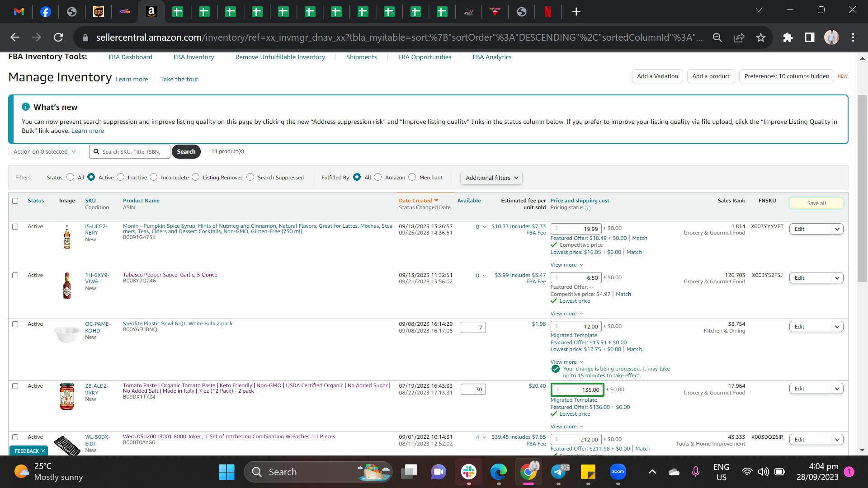Open Preferences: 10 columns hidden
The image size is (868, 488).
tap(787, 76)
